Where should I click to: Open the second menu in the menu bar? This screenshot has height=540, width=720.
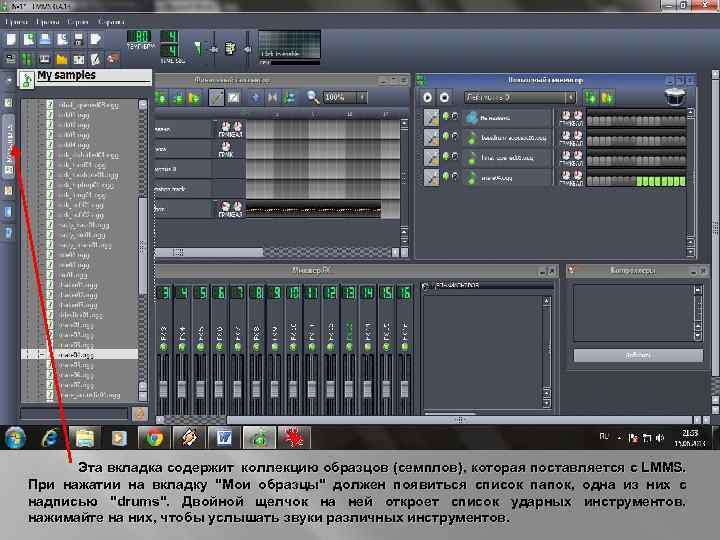tap(47, 22)
